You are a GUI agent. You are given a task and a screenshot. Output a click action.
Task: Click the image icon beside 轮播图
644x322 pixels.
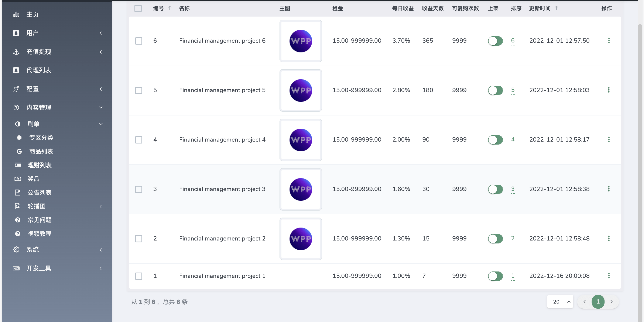coord(18,206)
